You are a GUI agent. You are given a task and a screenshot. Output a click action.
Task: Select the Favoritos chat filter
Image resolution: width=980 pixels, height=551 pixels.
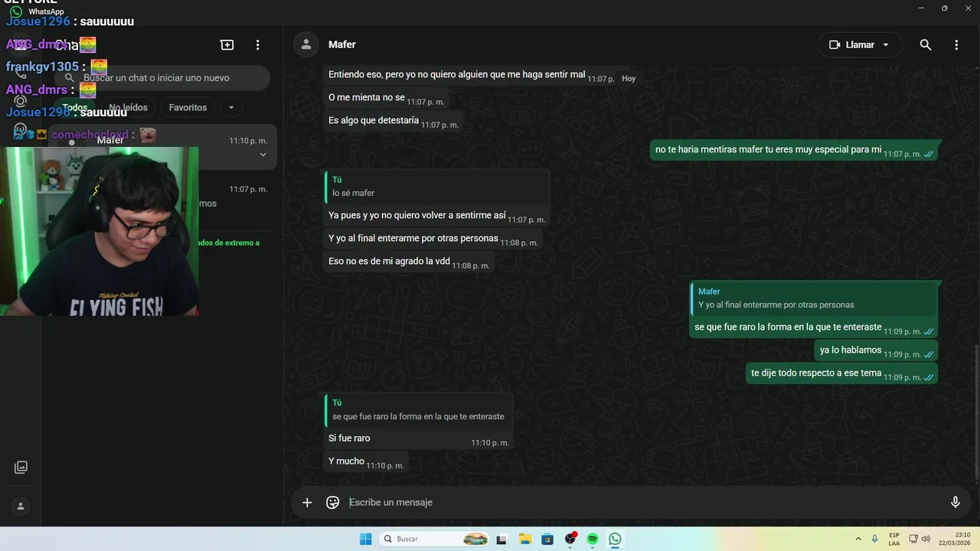(188, 107)
